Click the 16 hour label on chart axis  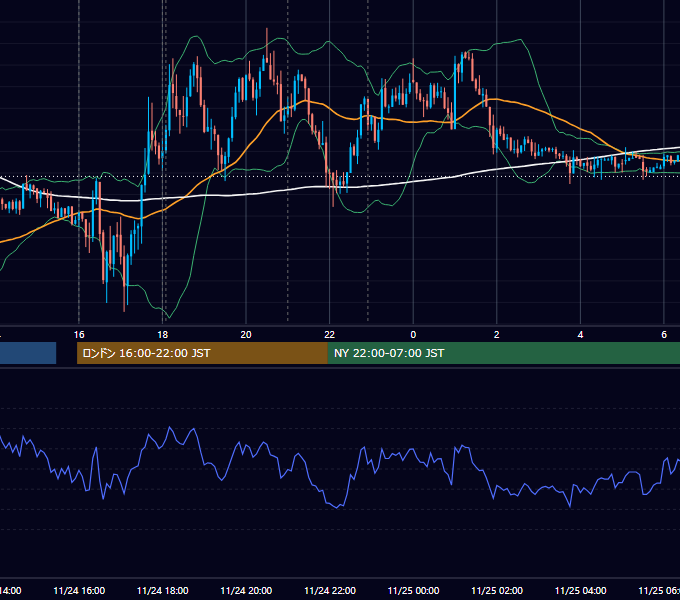[x=79, y=335]
